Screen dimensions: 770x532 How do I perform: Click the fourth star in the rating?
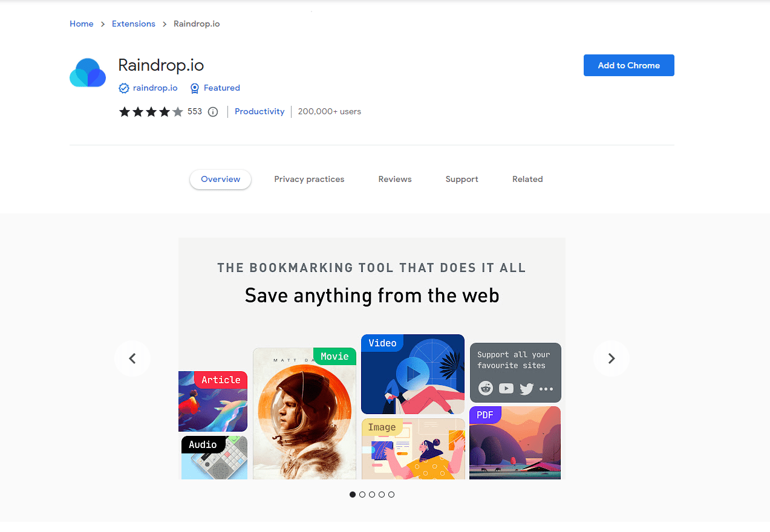pos(165,111)
